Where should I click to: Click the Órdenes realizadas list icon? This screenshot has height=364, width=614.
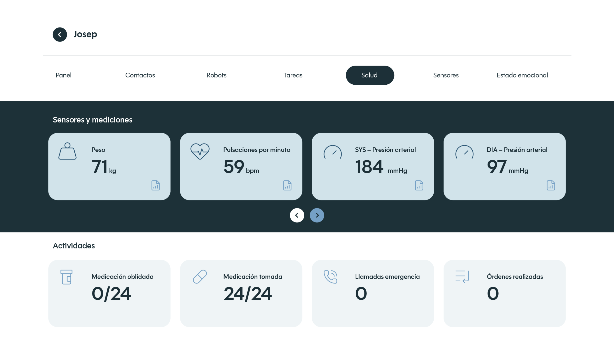click(x=462, y=277)
